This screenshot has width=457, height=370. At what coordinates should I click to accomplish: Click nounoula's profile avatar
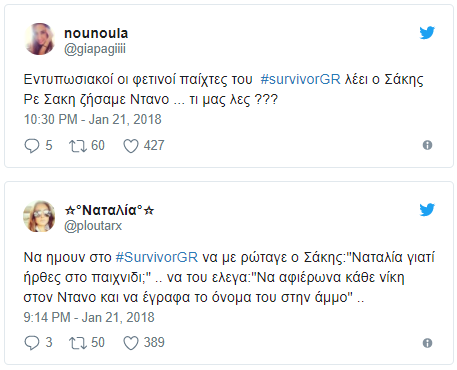39,39
